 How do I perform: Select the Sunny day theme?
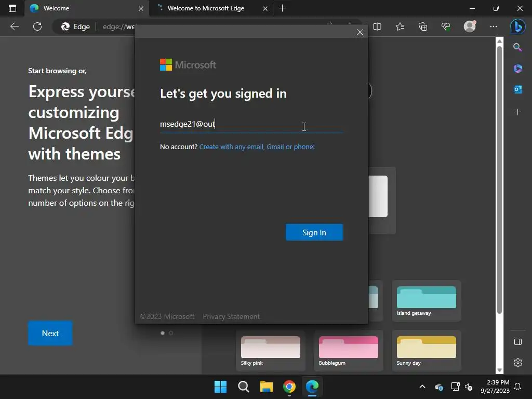click(427, 351)
